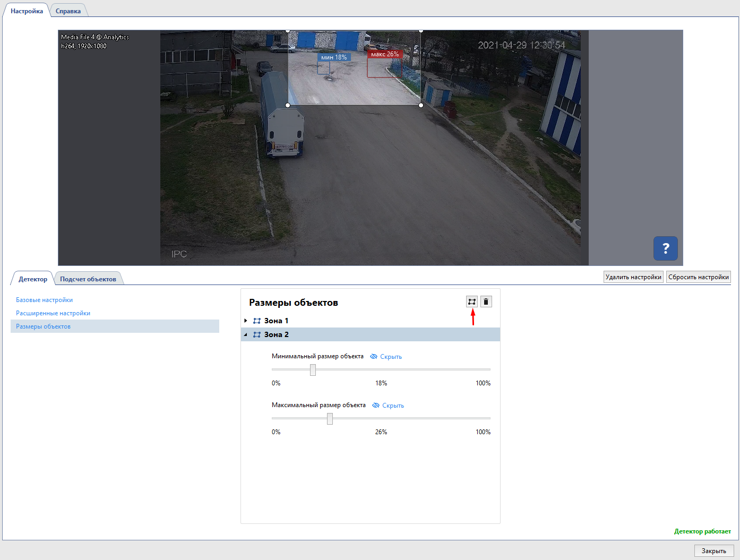Screen dimensions: 740x560
Task: Select the Зона 2 label
Action: click(276, 334)
